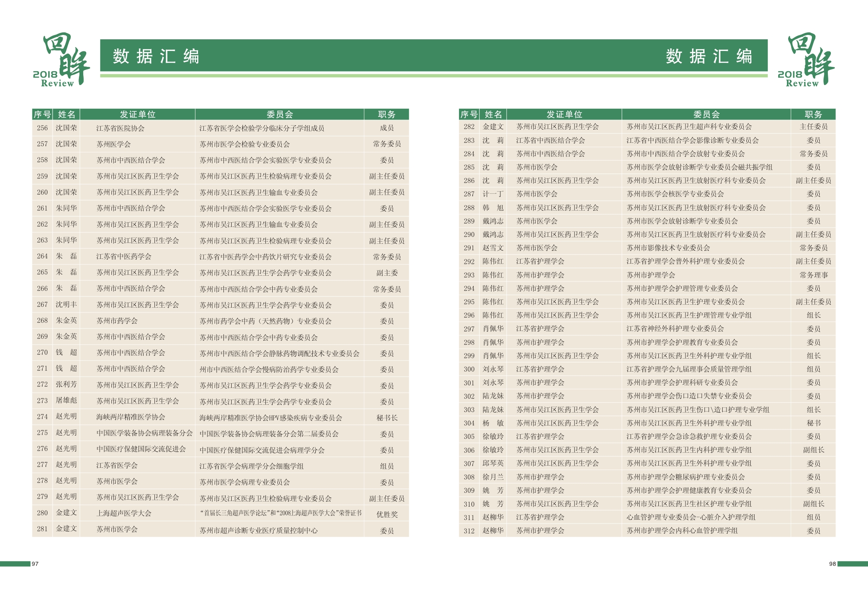This screenshot has width=868, height=593.
Task: Click the right 回眸 2018 Review logo
Action: click(x=805, y=60)
